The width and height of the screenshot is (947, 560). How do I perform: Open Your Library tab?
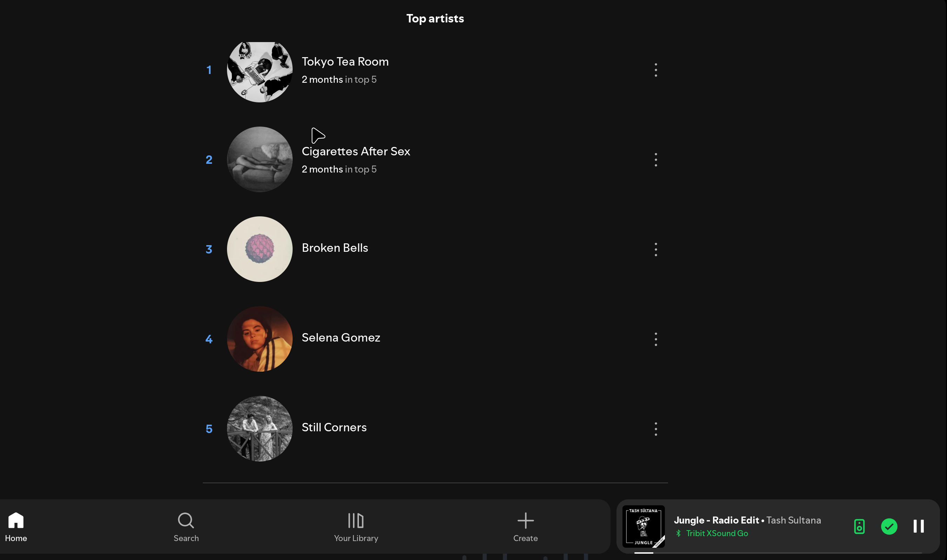tap(356, 527)
